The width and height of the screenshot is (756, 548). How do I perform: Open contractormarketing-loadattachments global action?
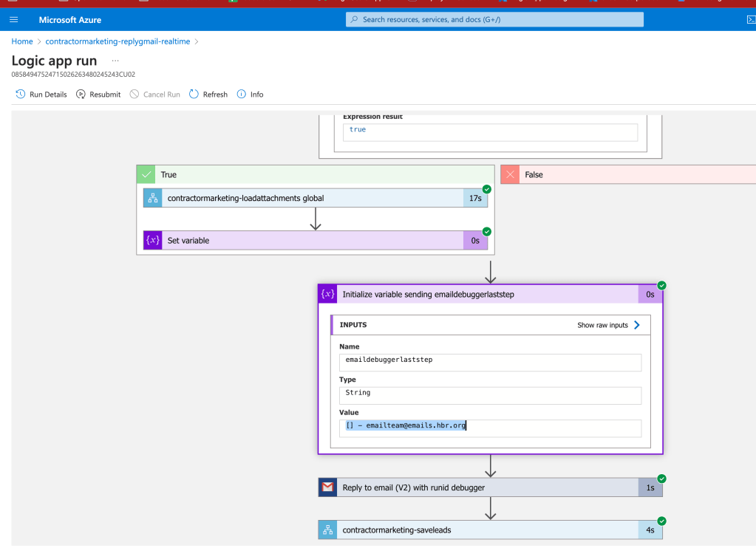pos(316,198)
